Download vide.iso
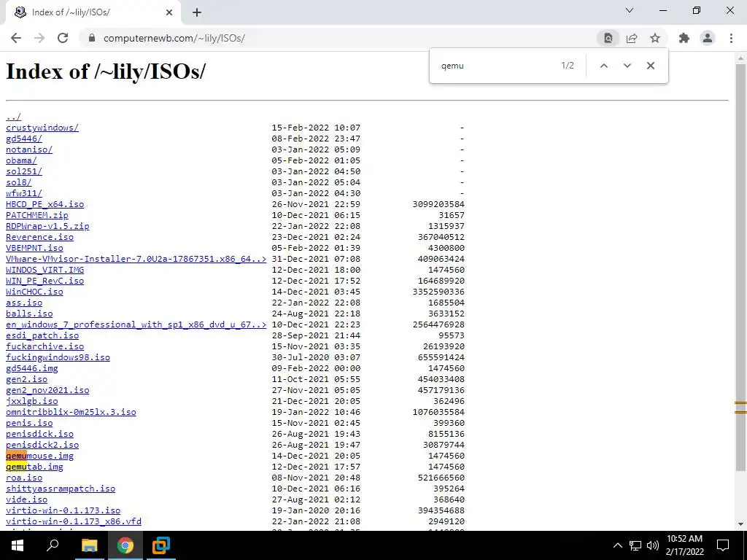This screenshot has width=747, height=560. 27,500
